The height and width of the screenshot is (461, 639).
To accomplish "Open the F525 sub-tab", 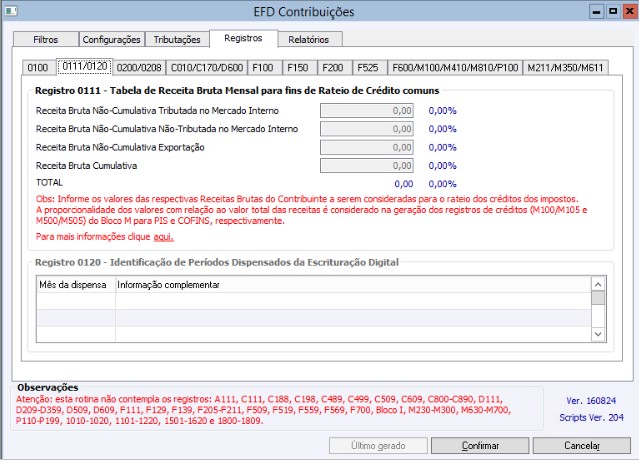I will (x=368, y=68).
